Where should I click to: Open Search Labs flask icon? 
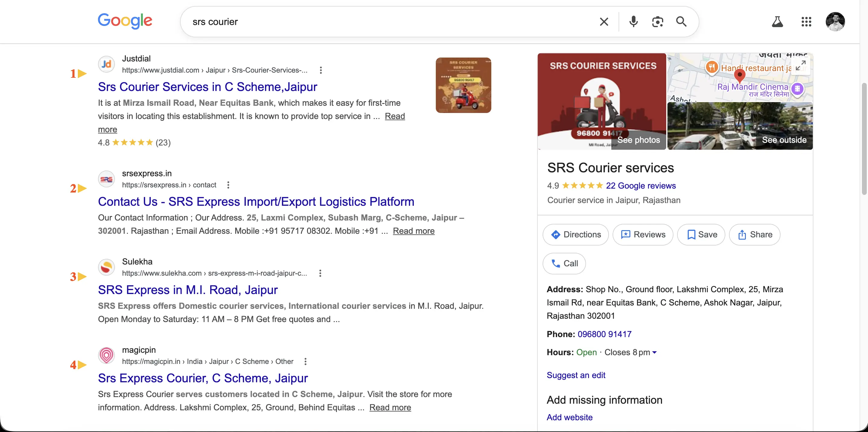(x=777, y=22)
